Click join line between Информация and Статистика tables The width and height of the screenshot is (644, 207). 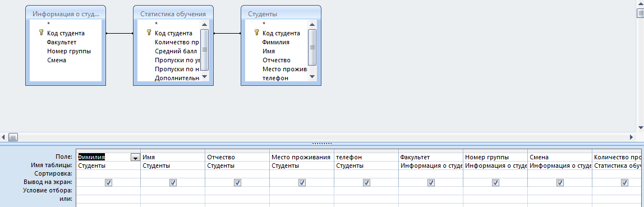119,33
